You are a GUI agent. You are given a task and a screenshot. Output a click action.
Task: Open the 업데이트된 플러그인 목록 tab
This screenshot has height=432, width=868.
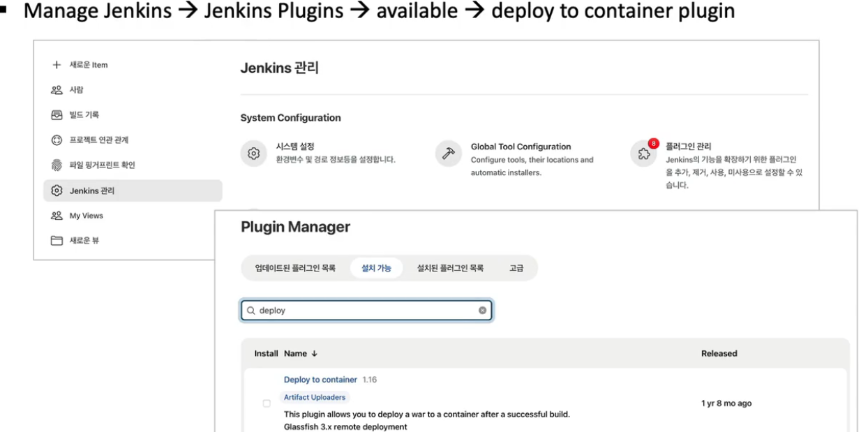pos(295,268)
